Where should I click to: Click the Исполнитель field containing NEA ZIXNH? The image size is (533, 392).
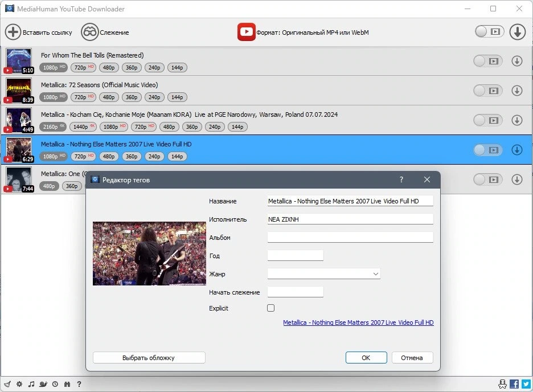(x=350, y=219)
